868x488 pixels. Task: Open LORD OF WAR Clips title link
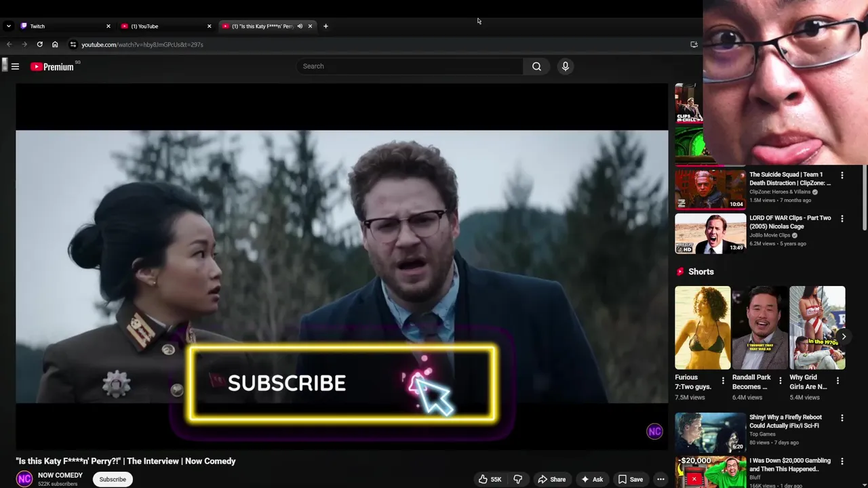point(790,222)
